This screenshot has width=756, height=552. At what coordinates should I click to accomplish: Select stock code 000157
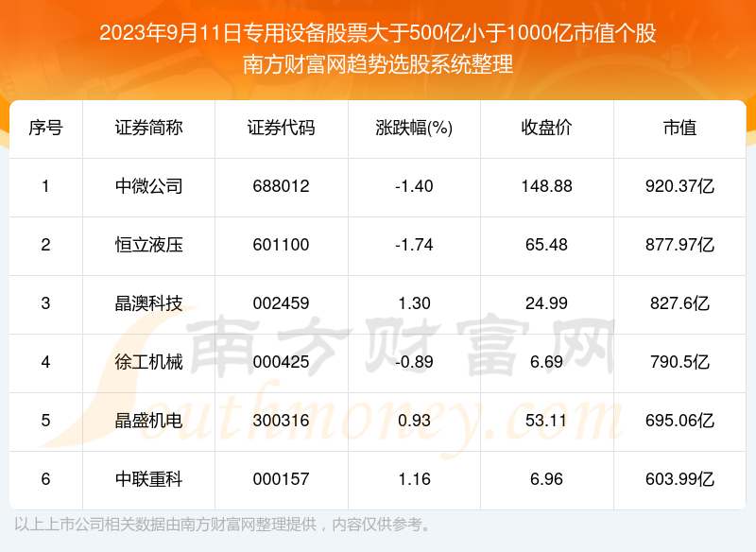tap(281, 479)
